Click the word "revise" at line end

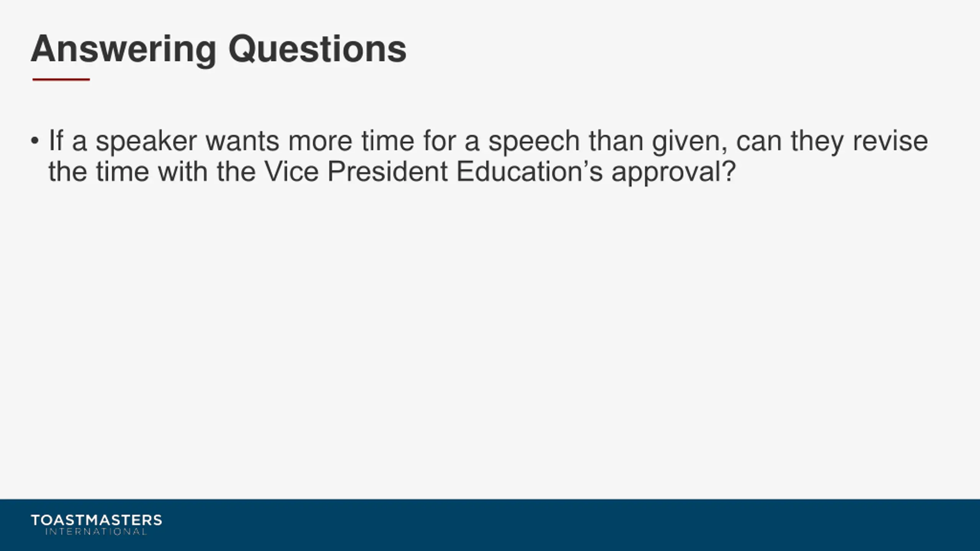(890, 141)
